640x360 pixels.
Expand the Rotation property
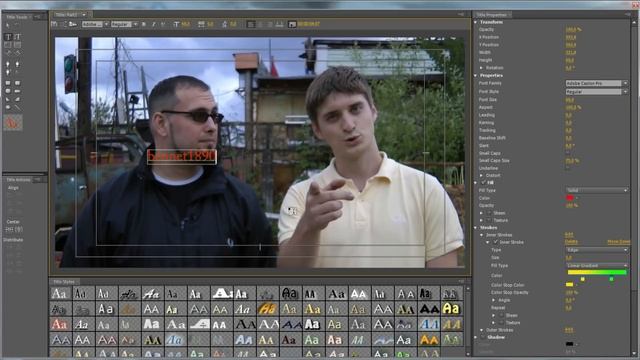click(x=482, y=68)
